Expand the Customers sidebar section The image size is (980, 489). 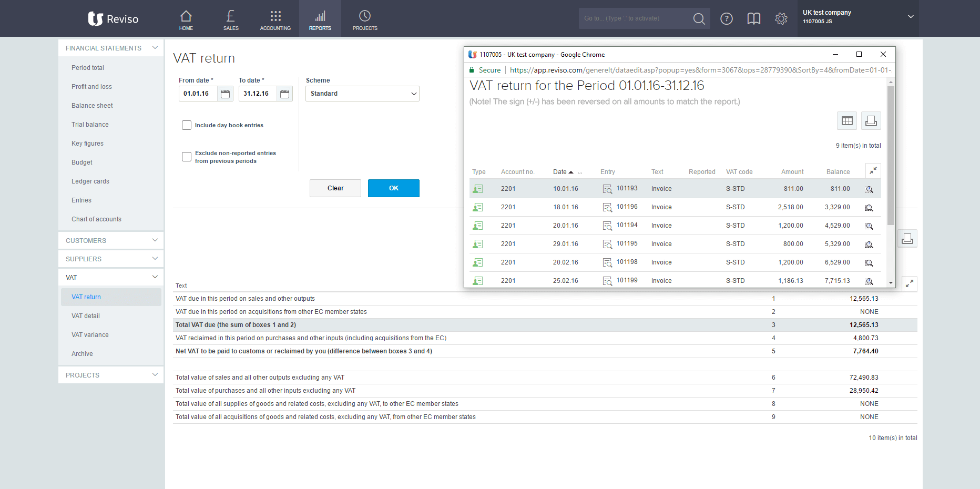click(111, 240)
